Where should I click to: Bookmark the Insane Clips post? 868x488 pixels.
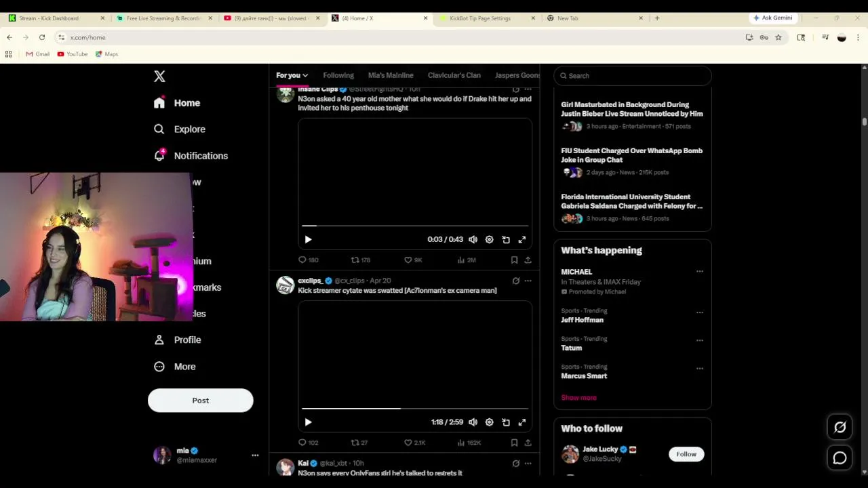[x=514, y=260]
